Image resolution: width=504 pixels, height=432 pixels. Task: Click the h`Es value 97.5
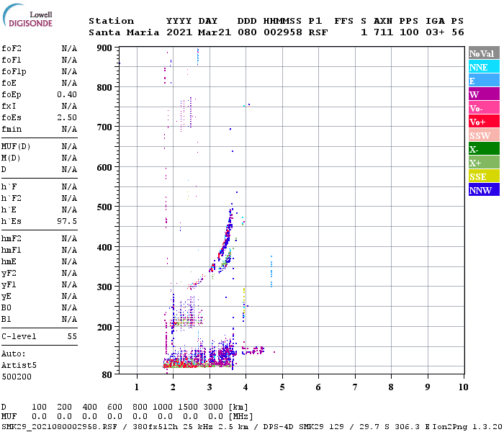(67, 222)
